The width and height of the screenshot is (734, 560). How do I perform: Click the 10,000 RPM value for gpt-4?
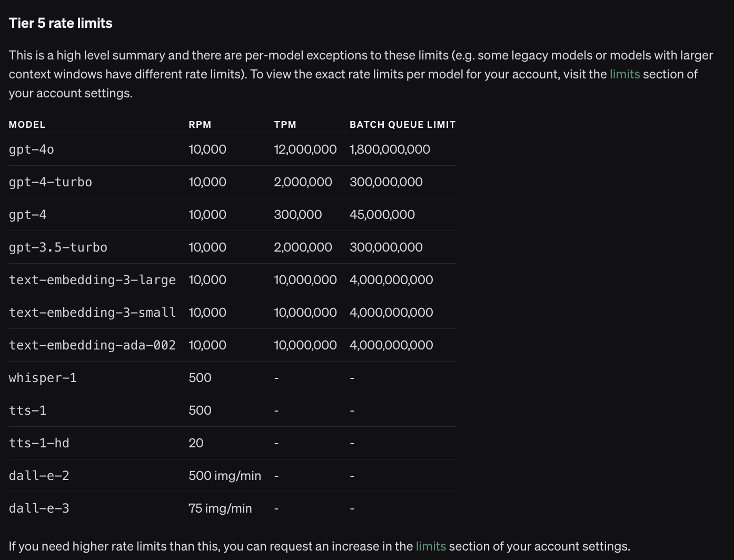207,215
